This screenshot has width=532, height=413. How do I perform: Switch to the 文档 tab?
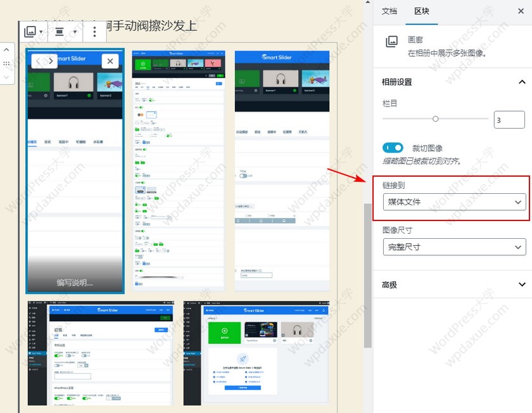(x=389, y=11)
